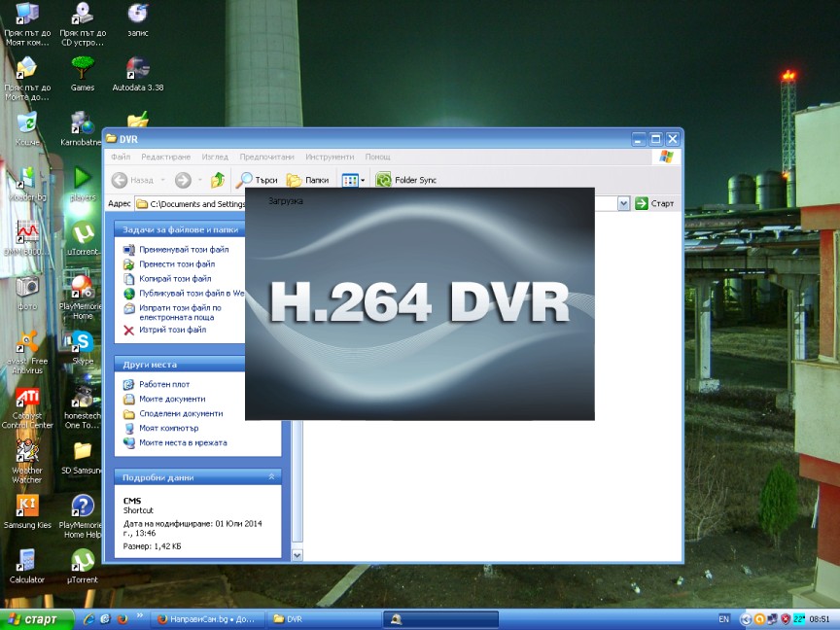Open the views mode dropdown arrow
This screenshot has height=630, width=840.
[363, 180]
